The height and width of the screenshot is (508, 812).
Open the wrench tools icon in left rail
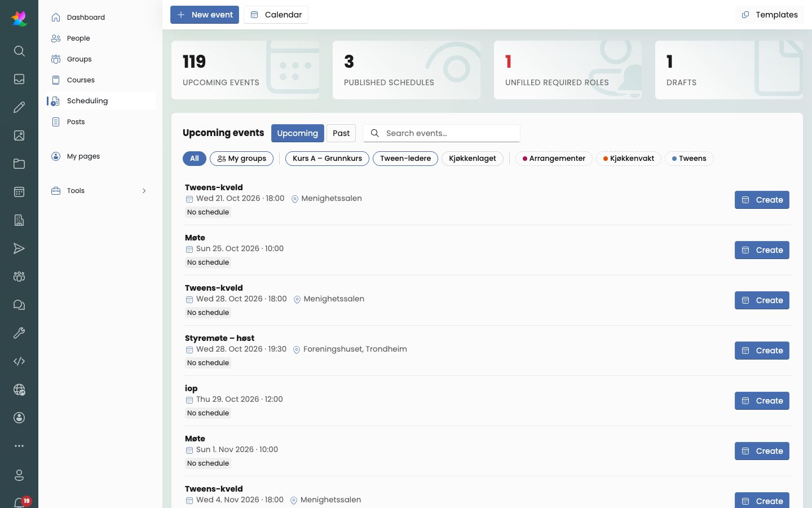pyautogui.click(x=19, y=333)
